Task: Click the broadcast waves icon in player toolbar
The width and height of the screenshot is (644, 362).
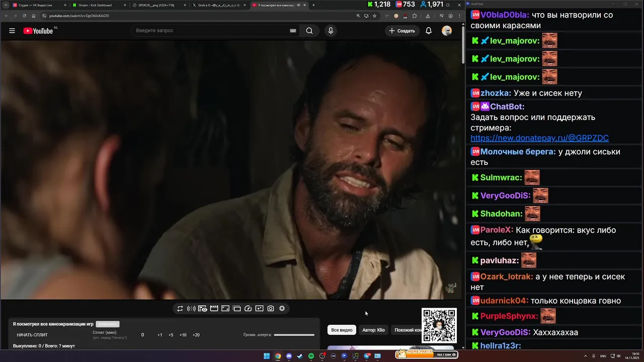Action: point(191,308)
